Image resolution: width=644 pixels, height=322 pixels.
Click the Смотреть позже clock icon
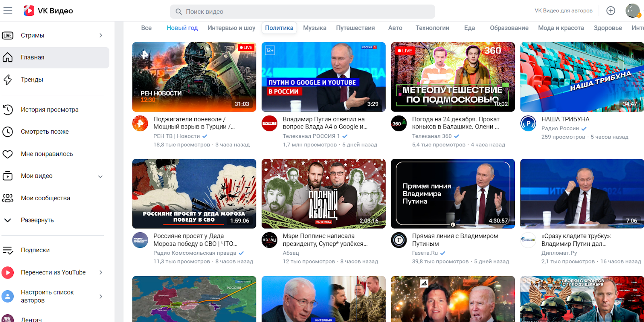click(8, 132)
